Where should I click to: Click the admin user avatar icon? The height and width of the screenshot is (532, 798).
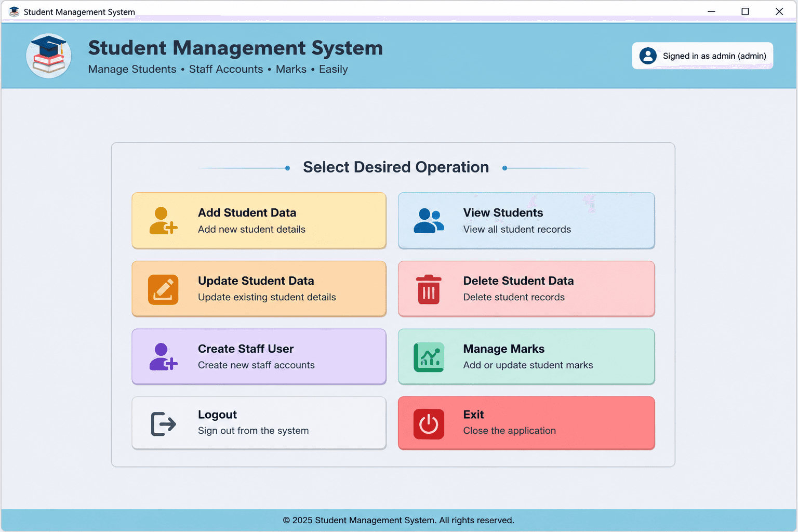tap(648, 56)
